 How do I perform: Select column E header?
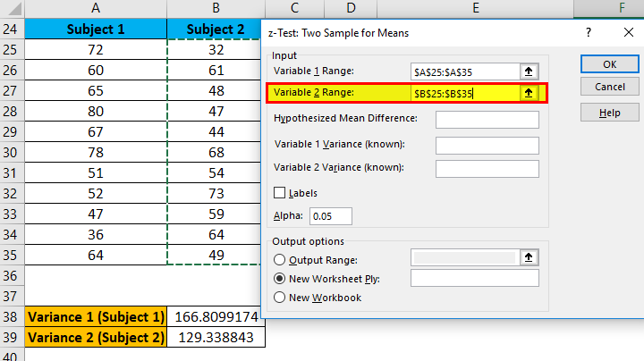475,8
